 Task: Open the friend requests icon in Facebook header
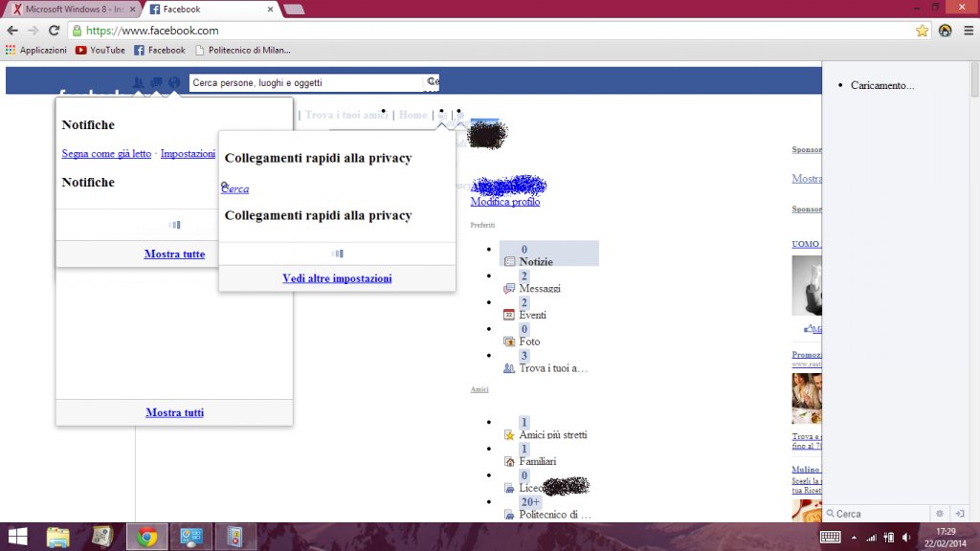(x=138, y=82)
